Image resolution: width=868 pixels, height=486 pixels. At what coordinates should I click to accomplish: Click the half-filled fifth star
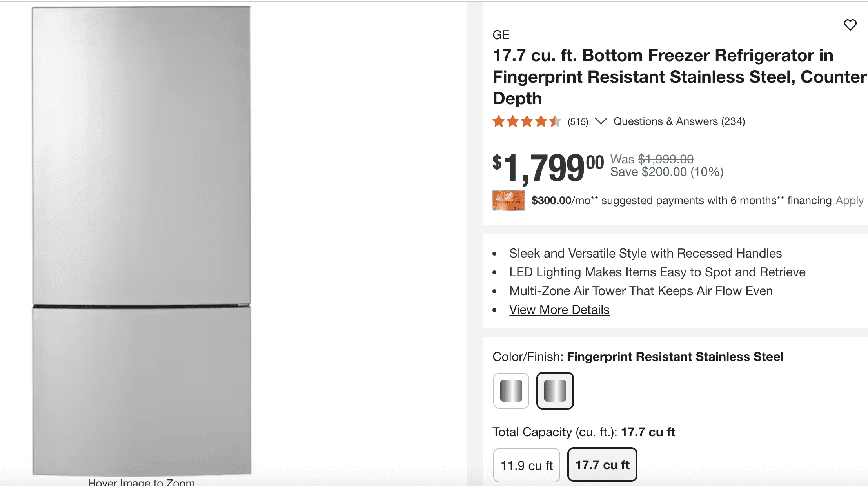click(x=555, y=121)
